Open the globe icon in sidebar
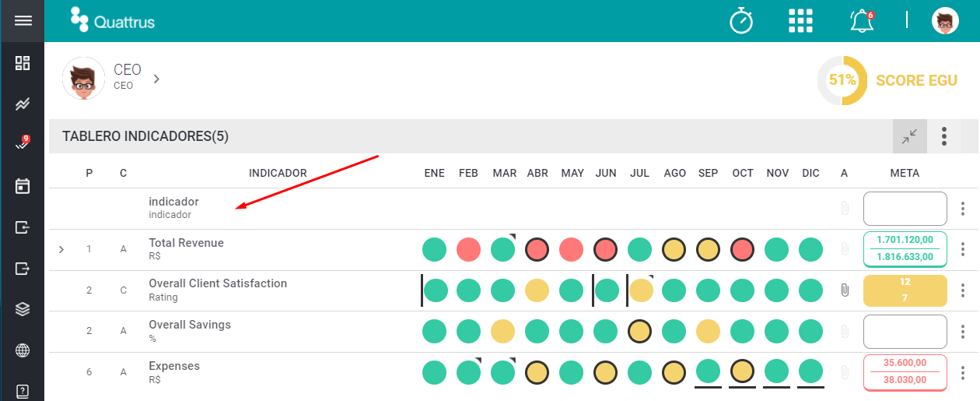The image size is (980, 401). point(23,350)
